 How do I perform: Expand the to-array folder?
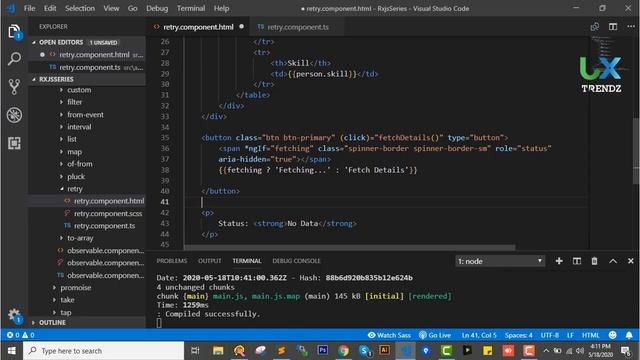click(x=80, y=238)
